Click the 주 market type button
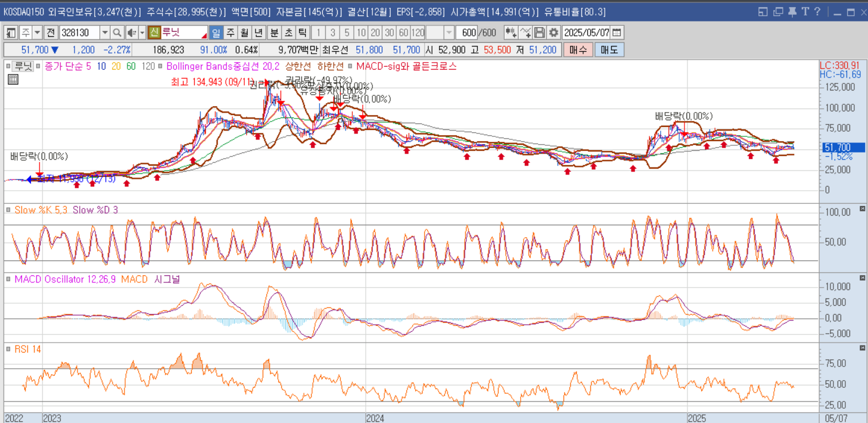This screenshot has width=868, height=423. coord(26,33)
